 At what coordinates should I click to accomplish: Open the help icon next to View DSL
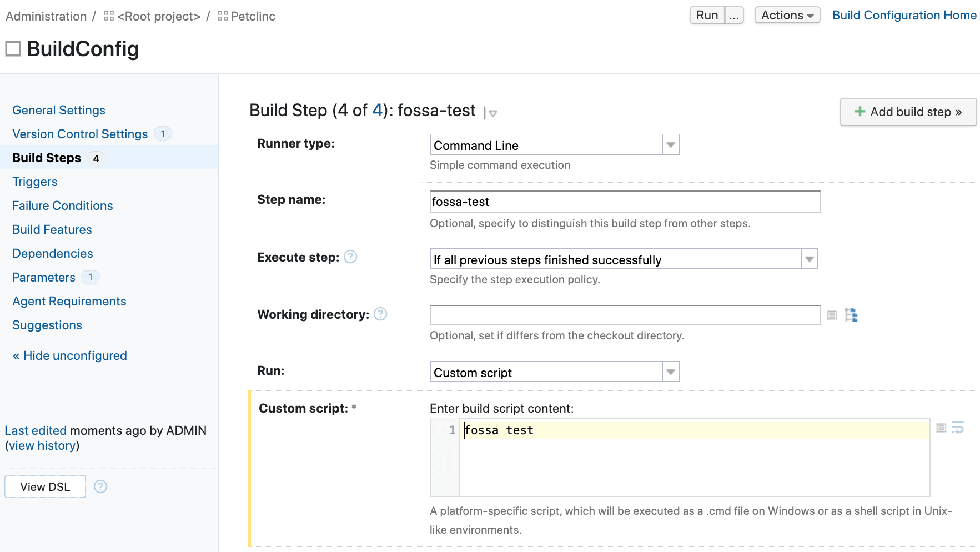100,486
